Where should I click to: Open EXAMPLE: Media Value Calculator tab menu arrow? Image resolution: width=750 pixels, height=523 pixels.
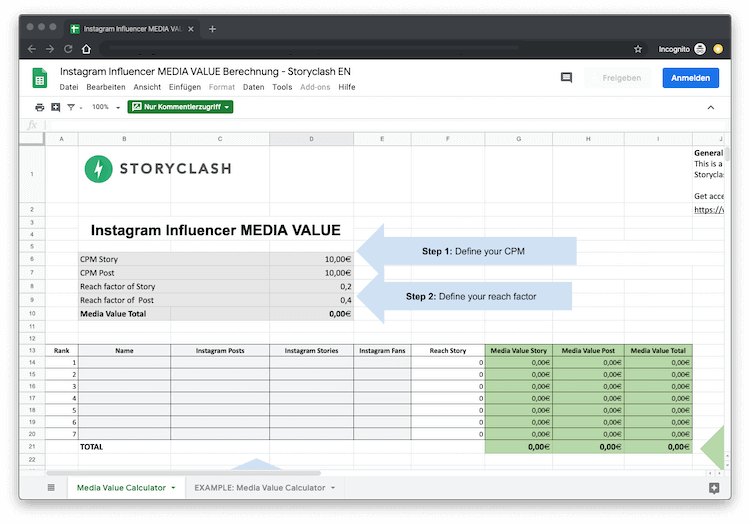coord(333,488)
